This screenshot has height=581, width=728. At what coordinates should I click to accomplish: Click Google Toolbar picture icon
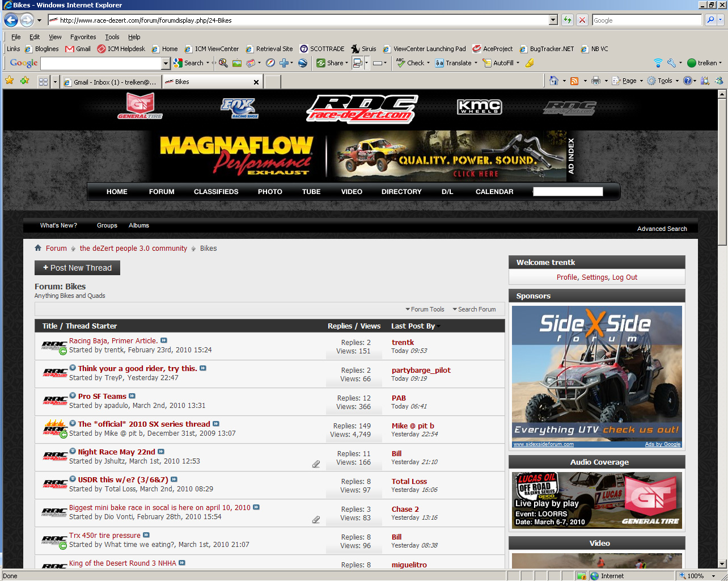237,63
